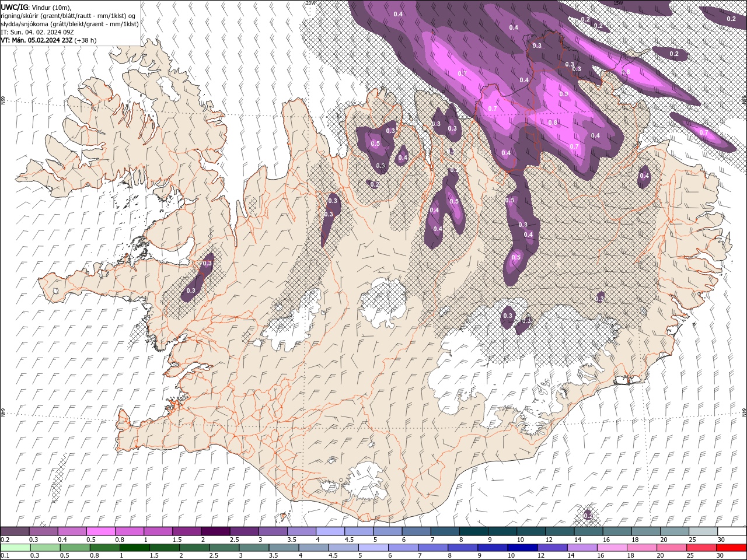Click the '15W' longitude label
The image size is (747, 560).
click(618, 3)
